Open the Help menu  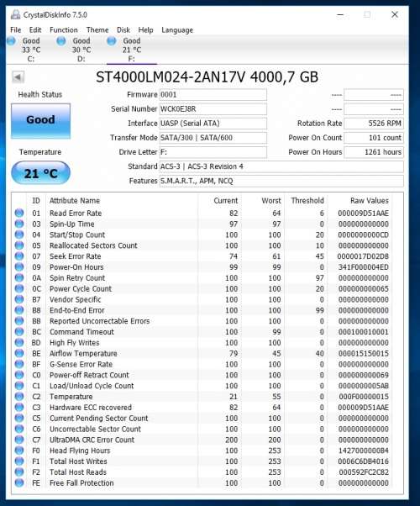tap(145, 30)
